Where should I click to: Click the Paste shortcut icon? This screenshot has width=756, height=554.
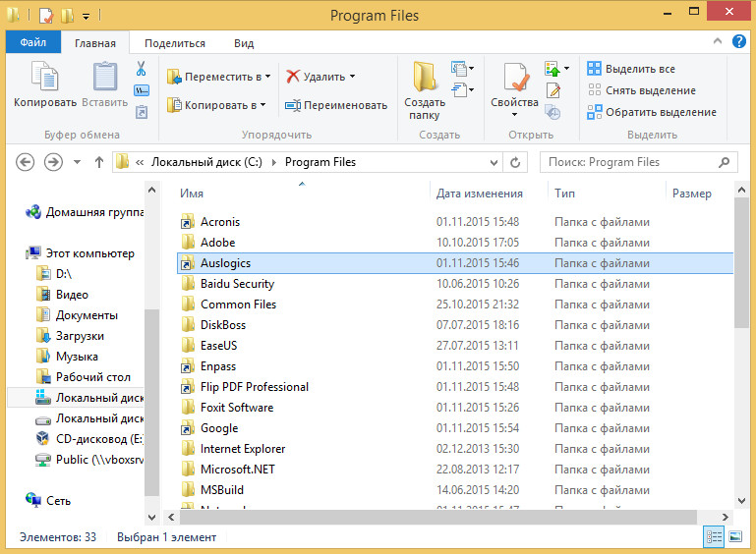[142, 112]
